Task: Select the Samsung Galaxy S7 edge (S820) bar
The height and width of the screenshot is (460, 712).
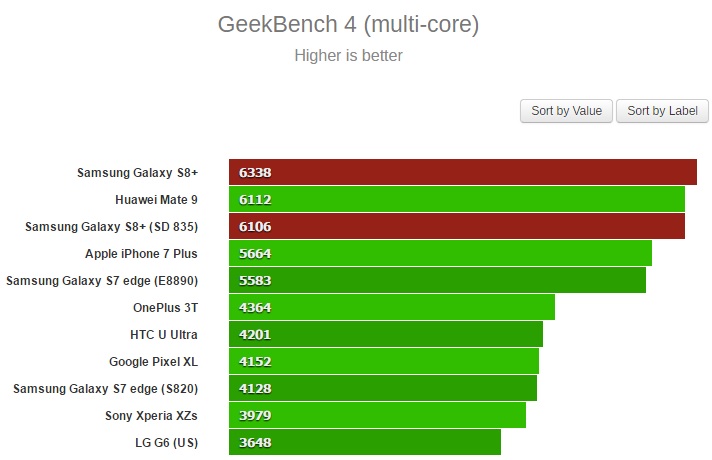Action: 382,388
